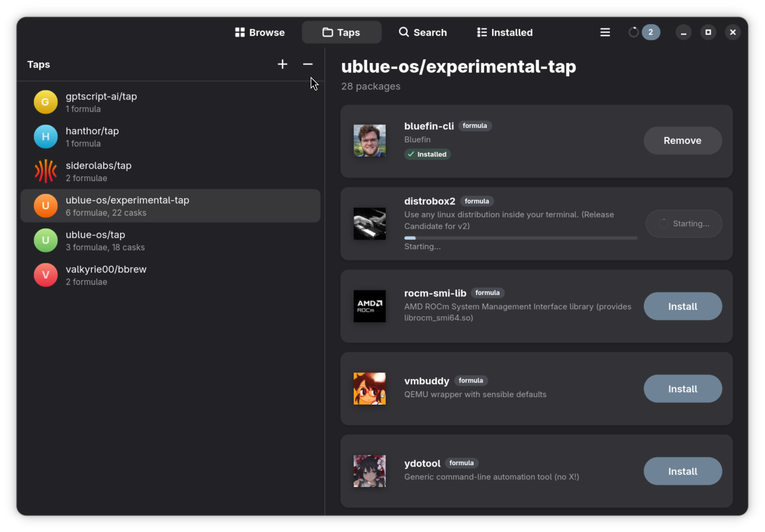The image size is (765, 532).
Task: Click the formula tag next to bluefin-cli
Action: [x=475, y=126]
